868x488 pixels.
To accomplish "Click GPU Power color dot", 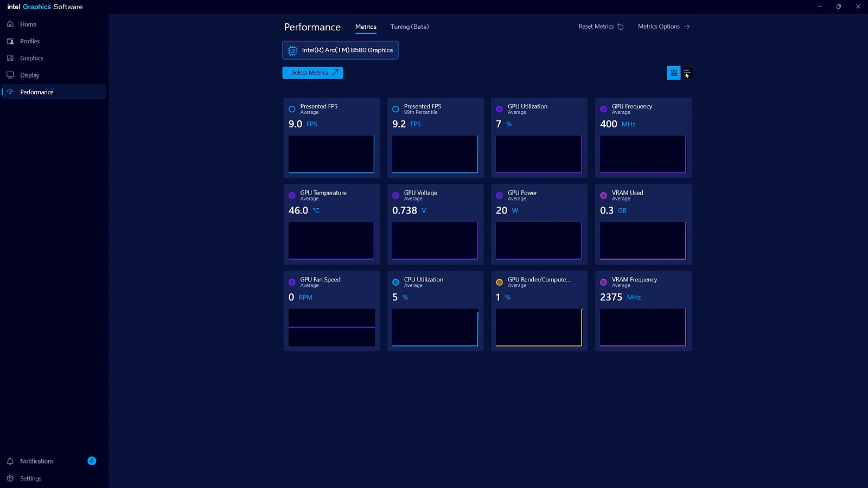I will pyautogui.click(x=500, y=195).
